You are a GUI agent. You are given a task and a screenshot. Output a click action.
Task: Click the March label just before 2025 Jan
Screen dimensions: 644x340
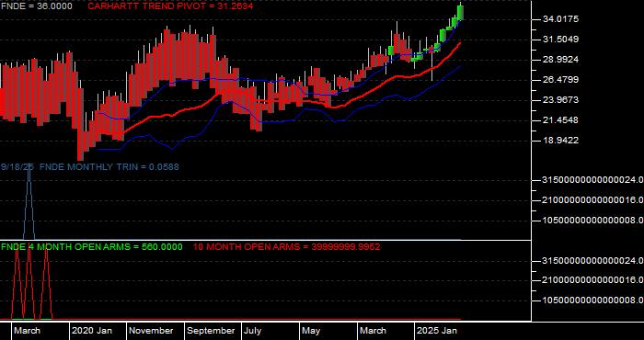tap(373, 331)
